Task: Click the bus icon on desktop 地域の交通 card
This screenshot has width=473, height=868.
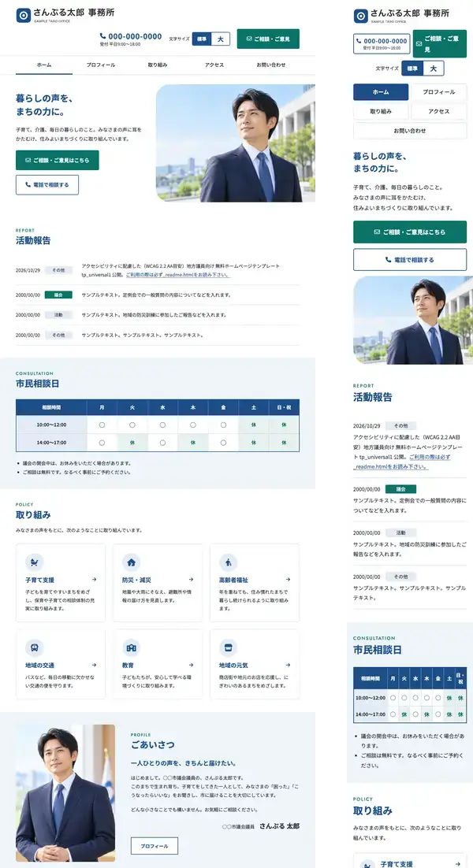Action: (x=35, y=647)
